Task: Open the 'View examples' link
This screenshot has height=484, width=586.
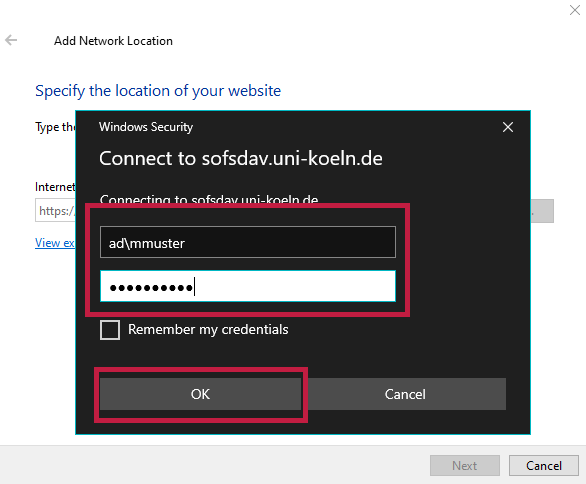Action: [55, 243]
